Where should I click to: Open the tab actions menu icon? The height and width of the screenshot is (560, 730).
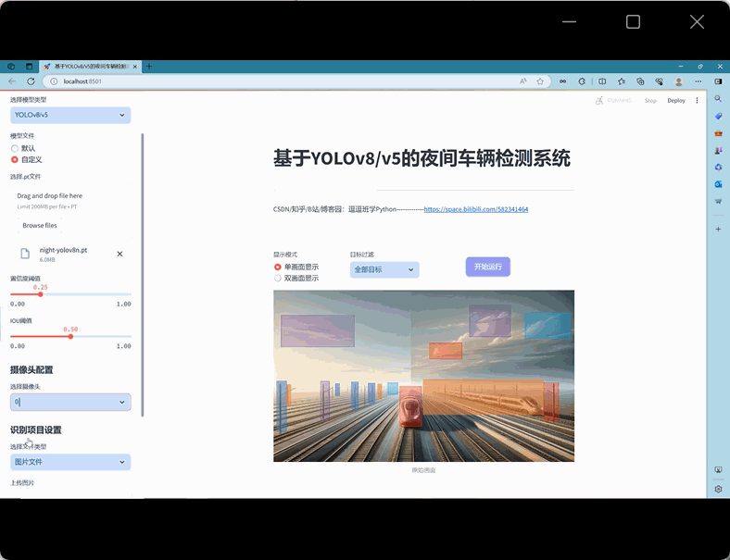29,67
